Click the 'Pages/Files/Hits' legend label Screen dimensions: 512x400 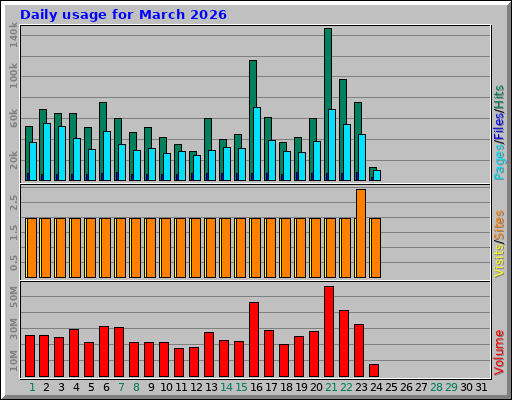pos(499,133)
